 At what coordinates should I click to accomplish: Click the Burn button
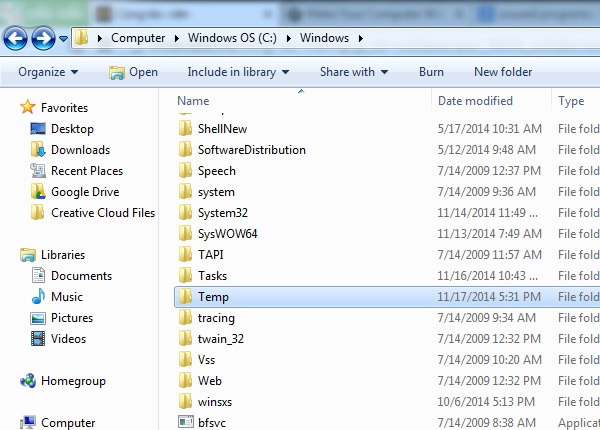(x=431, y=72)
